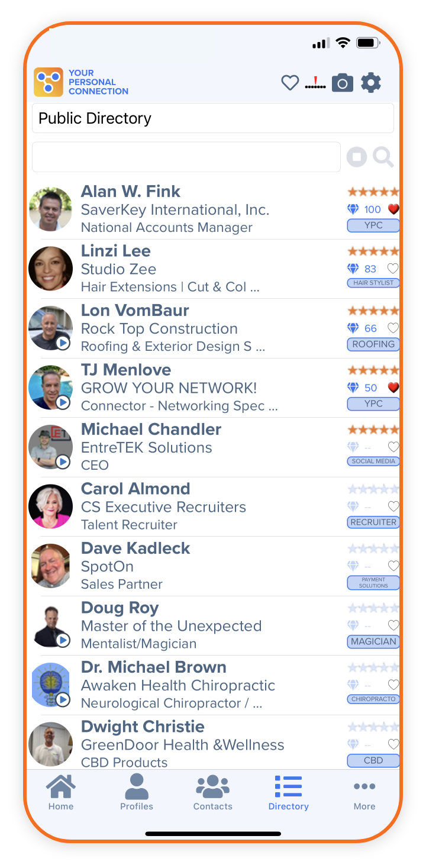Open the Profiles tab
This screenshot has width=426, height=868.
137,793
